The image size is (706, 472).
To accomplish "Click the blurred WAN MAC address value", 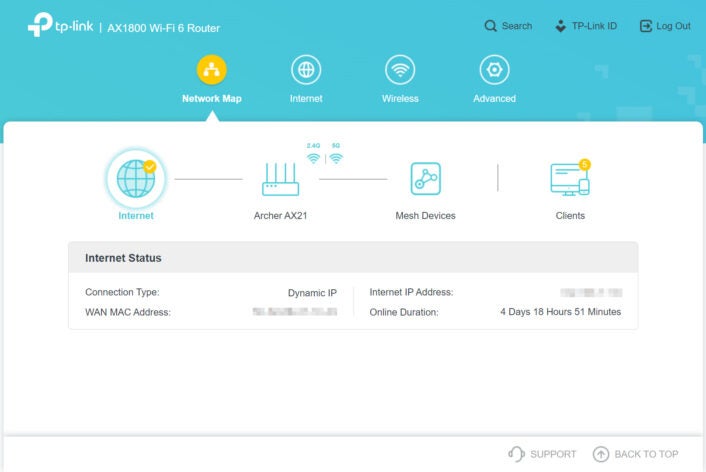I will tap(295, 311).
